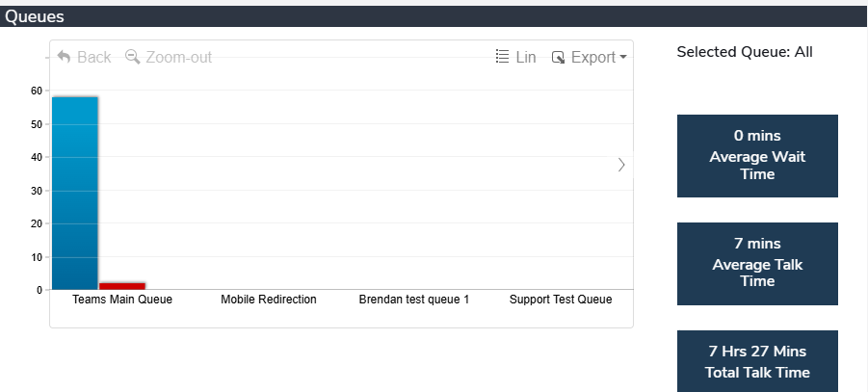Choose the Brendan test queue 1 label
This screenshot has width=868, height=392.
point(414,300)
